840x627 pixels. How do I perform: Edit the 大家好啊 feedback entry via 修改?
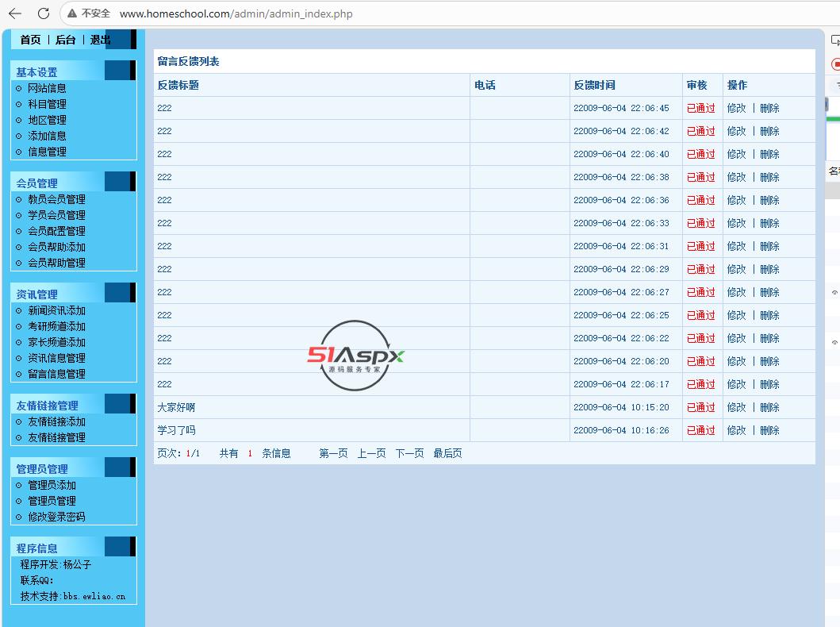tap(737, 407)
